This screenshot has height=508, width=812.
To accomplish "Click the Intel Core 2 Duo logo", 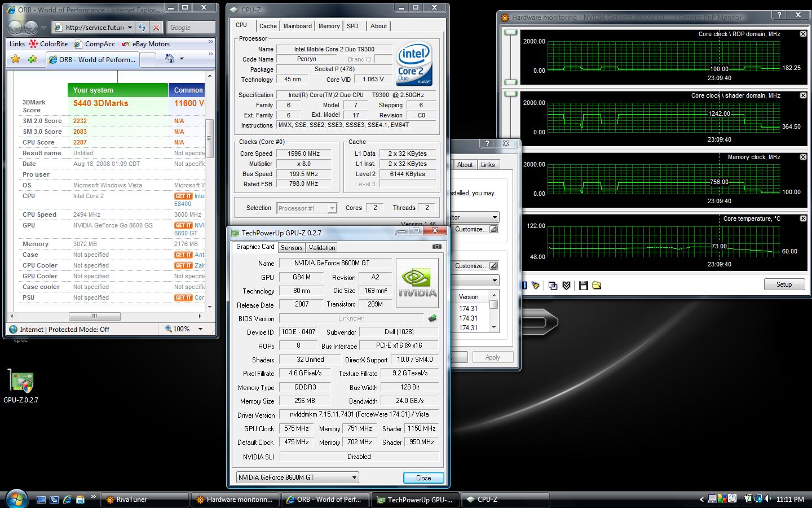I will tap(414, 64).
